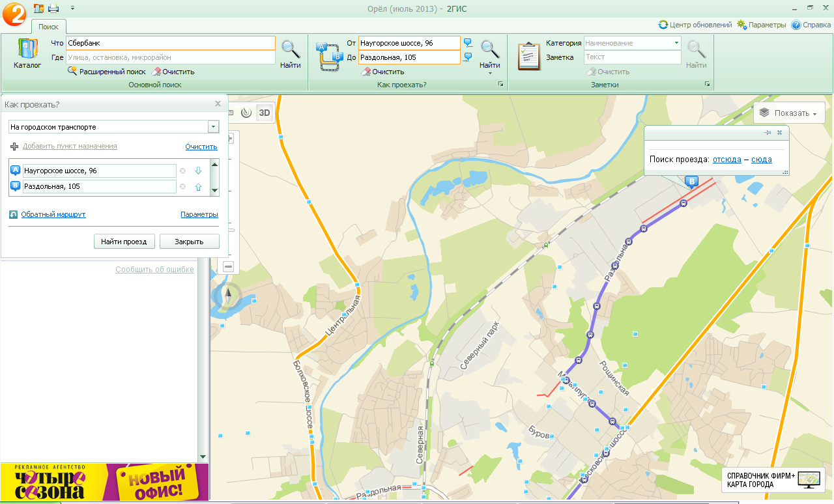Click the point B marker icon in panel
Screen dimensions: 834x504
point(16,186)
